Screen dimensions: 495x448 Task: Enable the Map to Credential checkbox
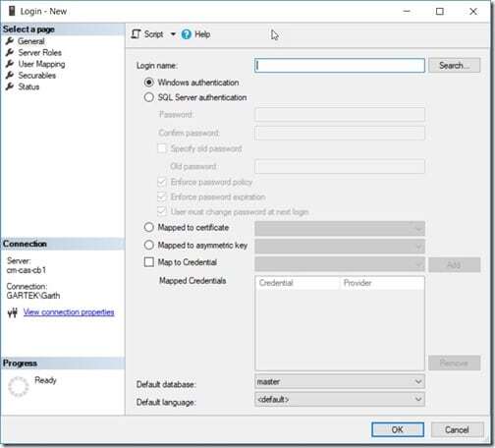click(x=149, y=262)
